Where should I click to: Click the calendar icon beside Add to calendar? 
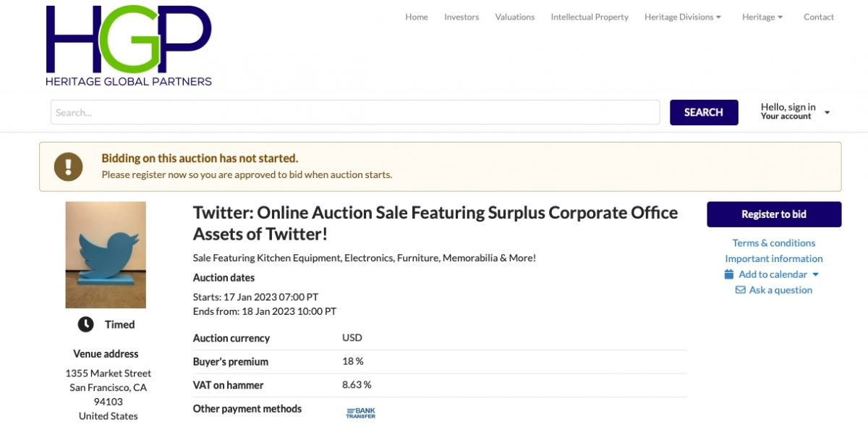729,274
